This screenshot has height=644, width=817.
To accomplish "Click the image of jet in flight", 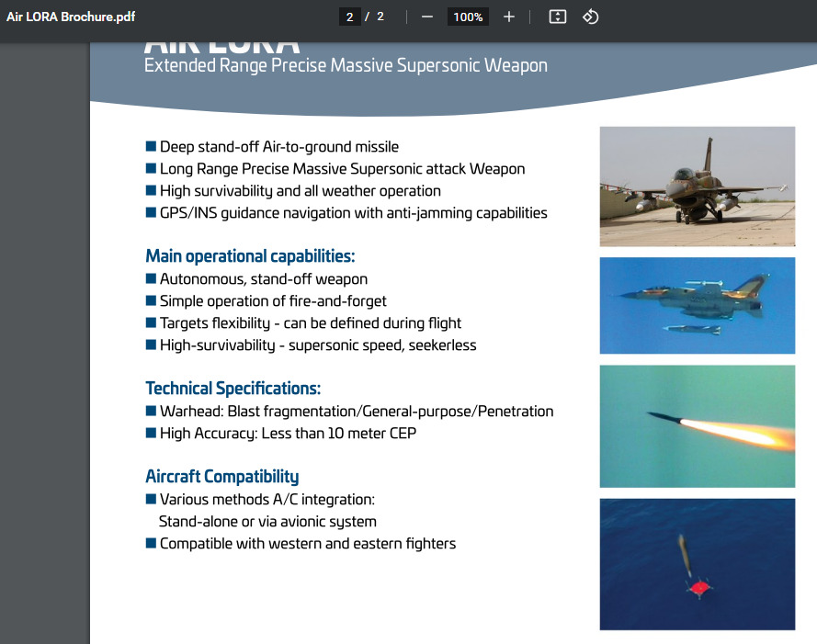I will click(697, 306).
